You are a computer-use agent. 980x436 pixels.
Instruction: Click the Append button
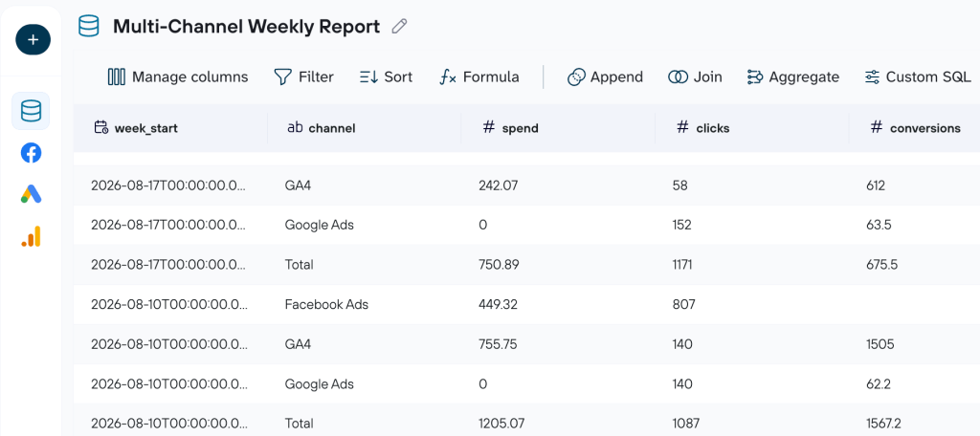(605, 76)
